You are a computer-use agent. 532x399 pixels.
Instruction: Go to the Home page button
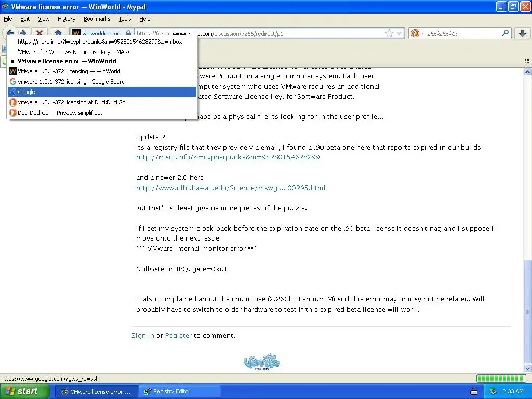tap(58, 33)
